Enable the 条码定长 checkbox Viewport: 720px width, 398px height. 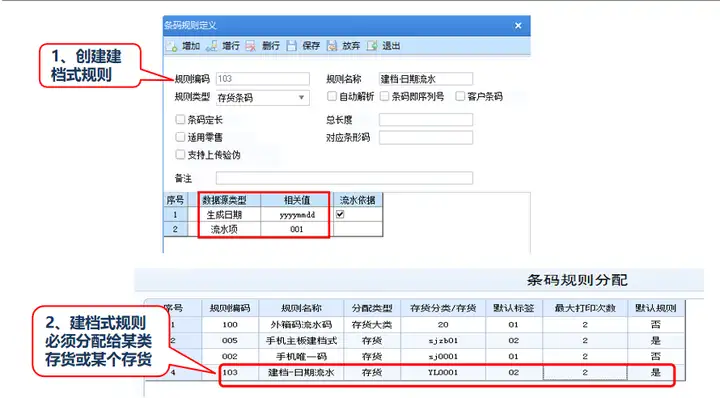point(180,119)
